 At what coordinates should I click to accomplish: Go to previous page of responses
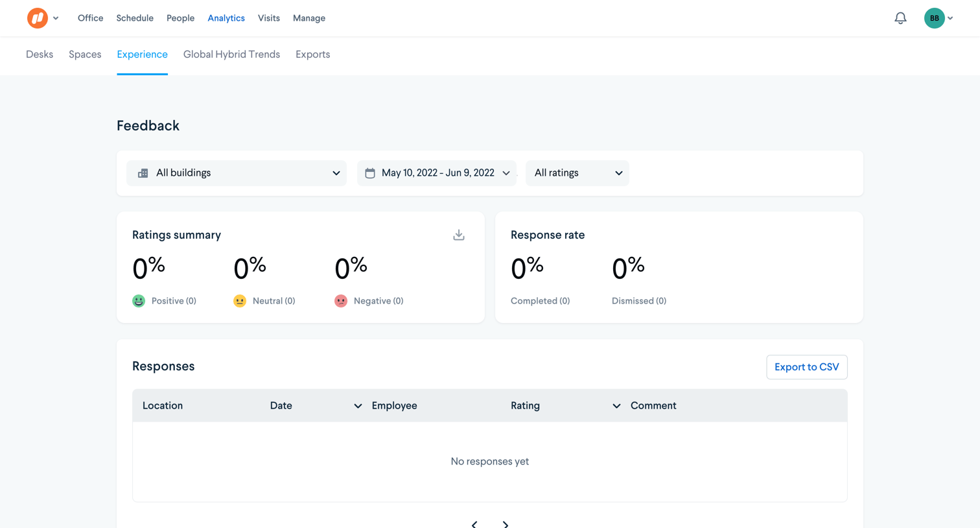tap(474, 524)
